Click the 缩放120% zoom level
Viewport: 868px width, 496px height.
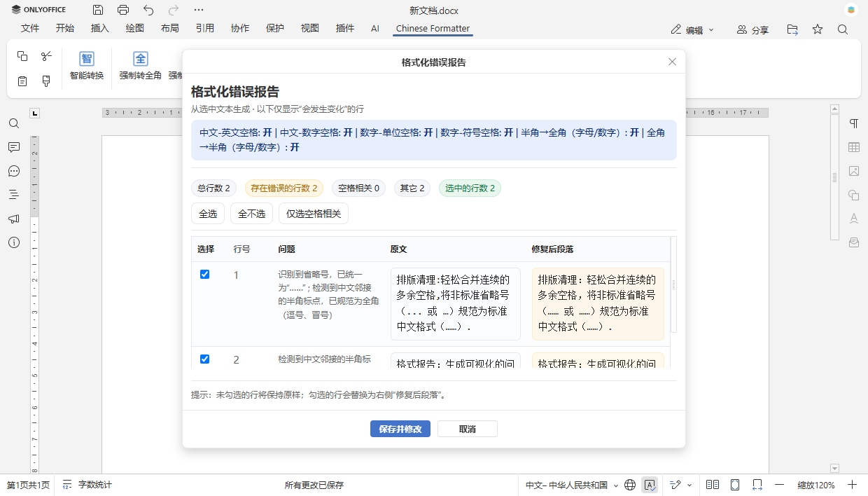[x=816, y=485]
